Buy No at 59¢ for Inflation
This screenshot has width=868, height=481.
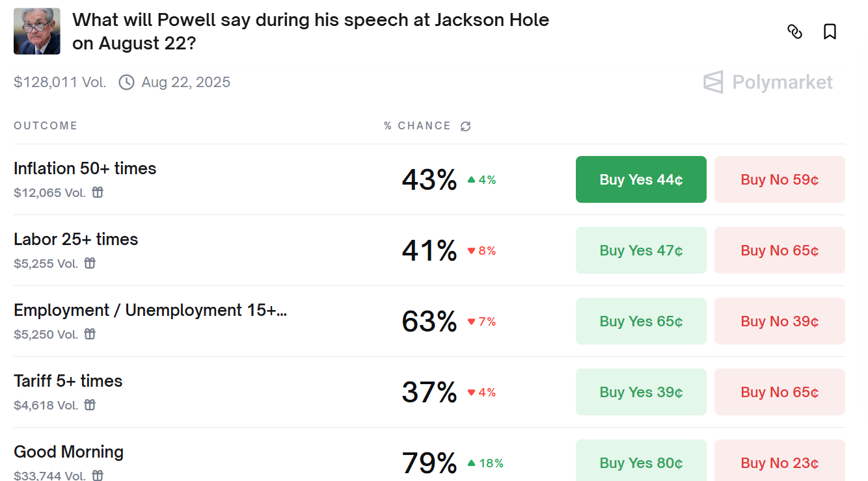(x=780, y=179)
